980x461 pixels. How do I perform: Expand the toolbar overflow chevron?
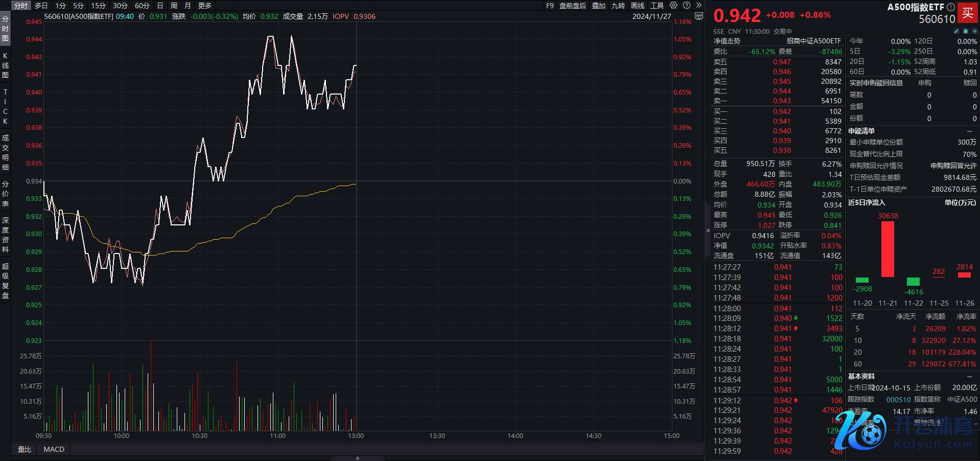pyautogui.click(x=699, y=6)
